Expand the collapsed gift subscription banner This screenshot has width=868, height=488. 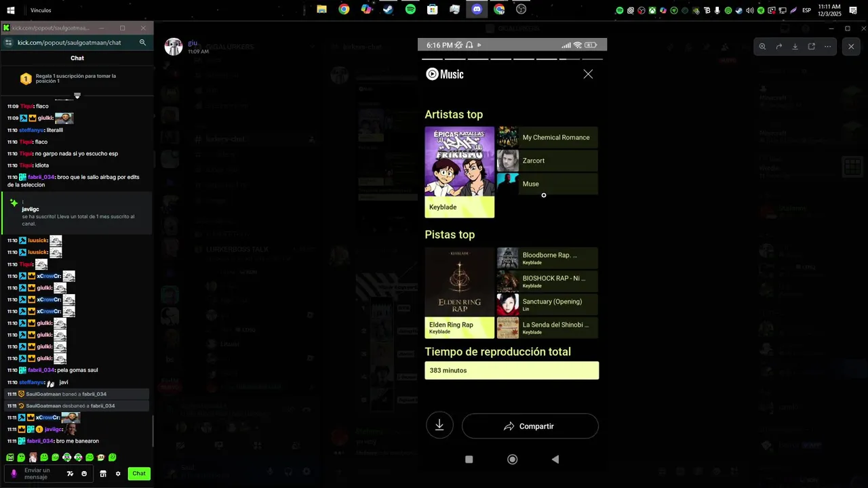point(77,96)
